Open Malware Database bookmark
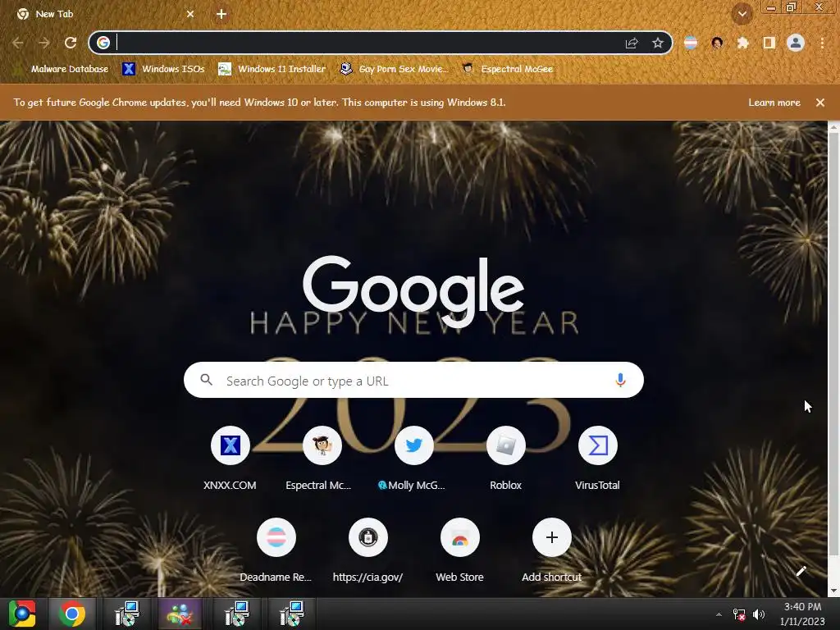840x630 pixels. pyautogui.click(x=62, y=69)
